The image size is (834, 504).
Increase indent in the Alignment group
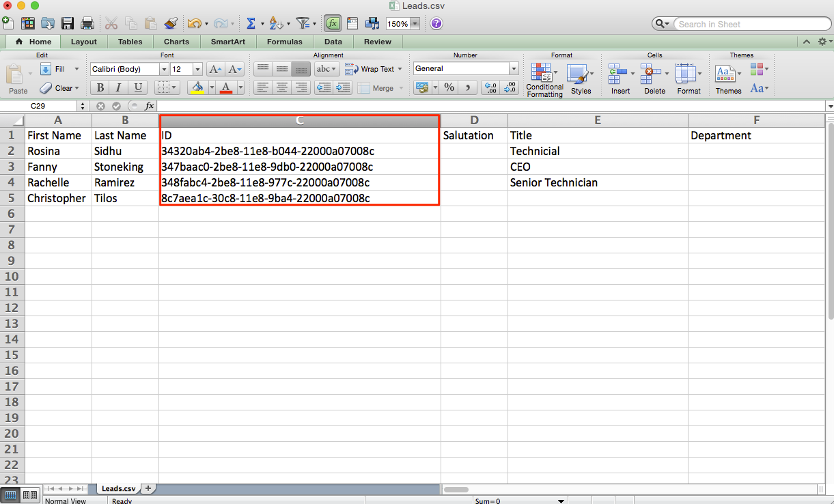(x=343, y=87)
